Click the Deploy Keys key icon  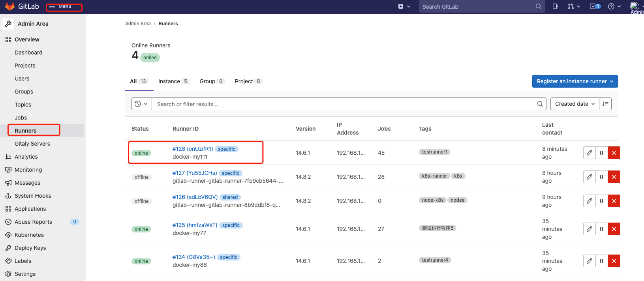point(8,248)
